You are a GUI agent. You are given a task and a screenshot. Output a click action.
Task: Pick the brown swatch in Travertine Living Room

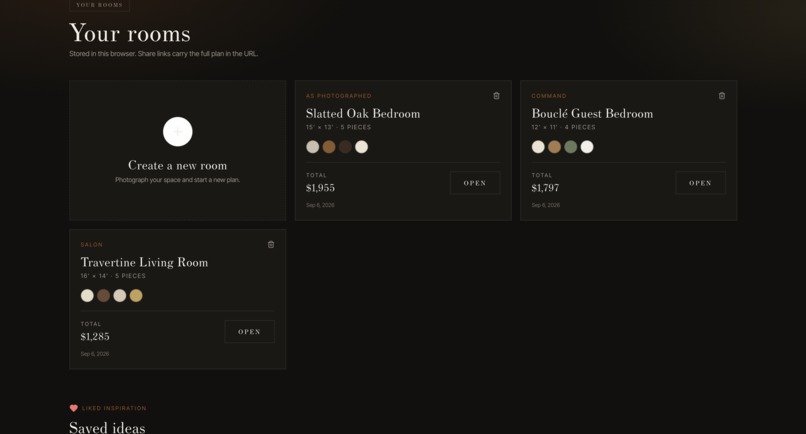point(103,296)
